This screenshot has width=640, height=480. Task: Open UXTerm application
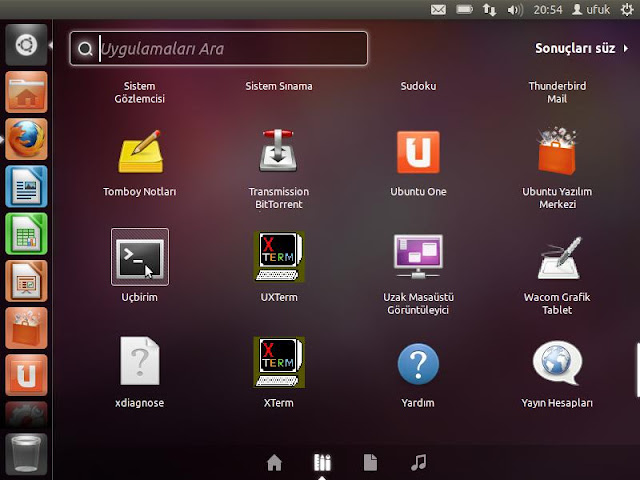(279, 257)
